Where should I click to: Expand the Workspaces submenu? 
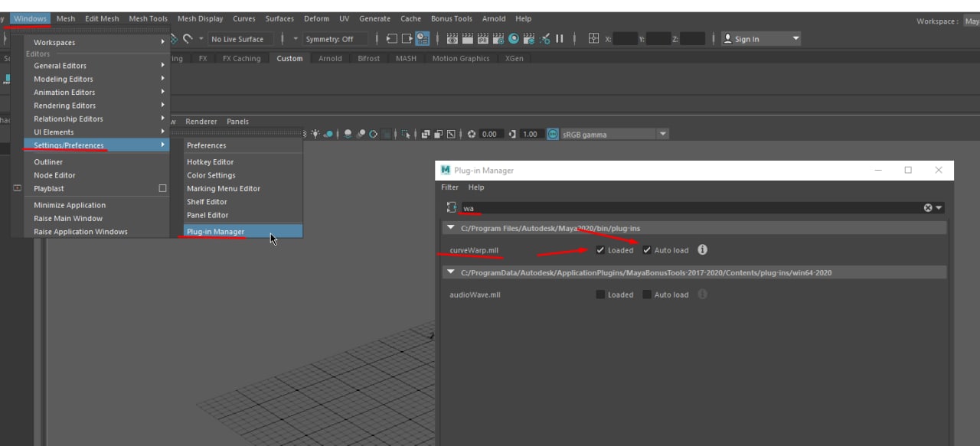pos(163,42)
